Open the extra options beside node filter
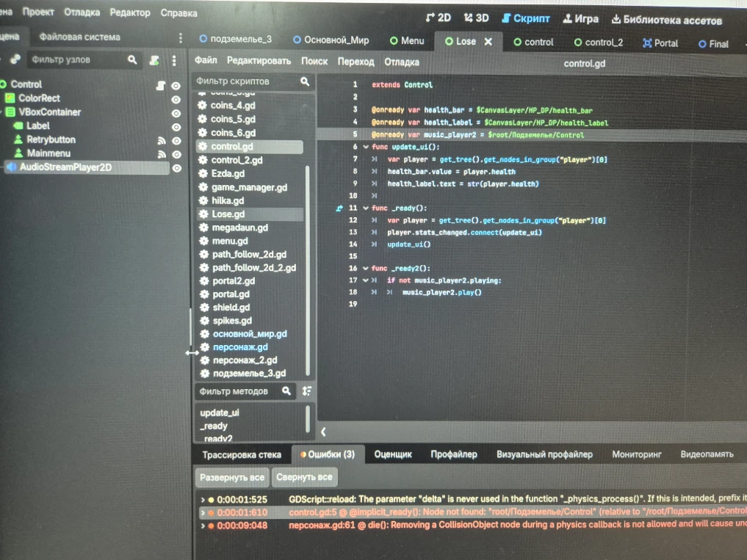 tap(174, 60)
